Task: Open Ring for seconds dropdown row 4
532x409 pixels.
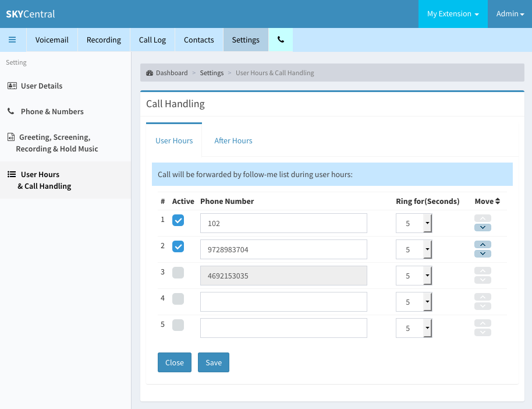Action: pos(414,302)
